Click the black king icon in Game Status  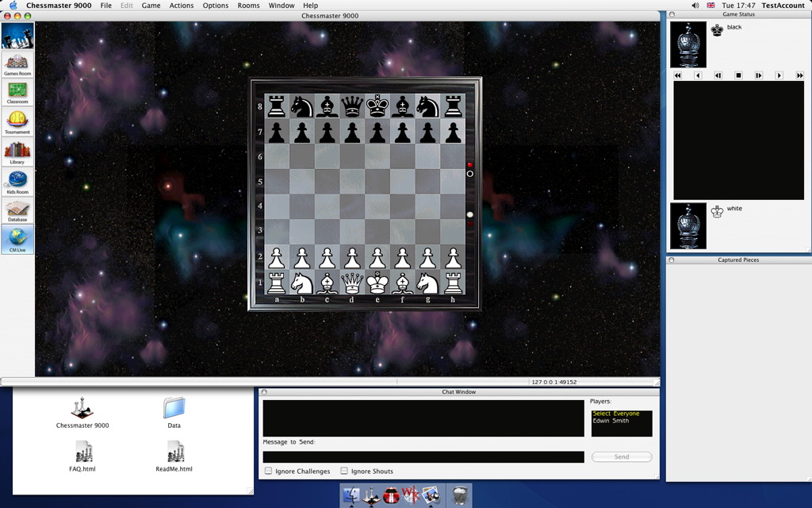[x=717, y=30]
